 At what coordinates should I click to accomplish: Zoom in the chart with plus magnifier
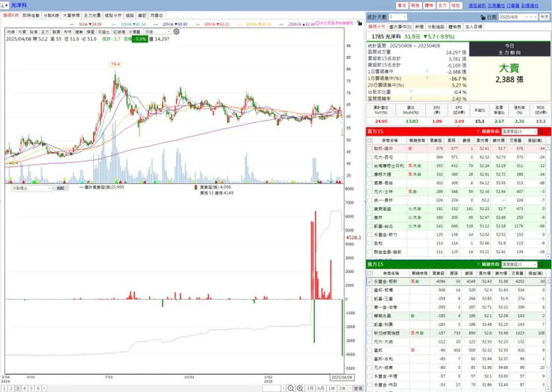click(300, 388)
